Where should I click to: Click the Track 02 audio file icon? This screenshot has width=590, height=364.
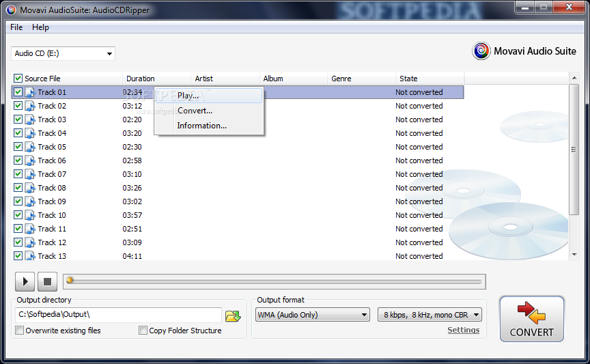pyautogui.click(x=30, y=106)
